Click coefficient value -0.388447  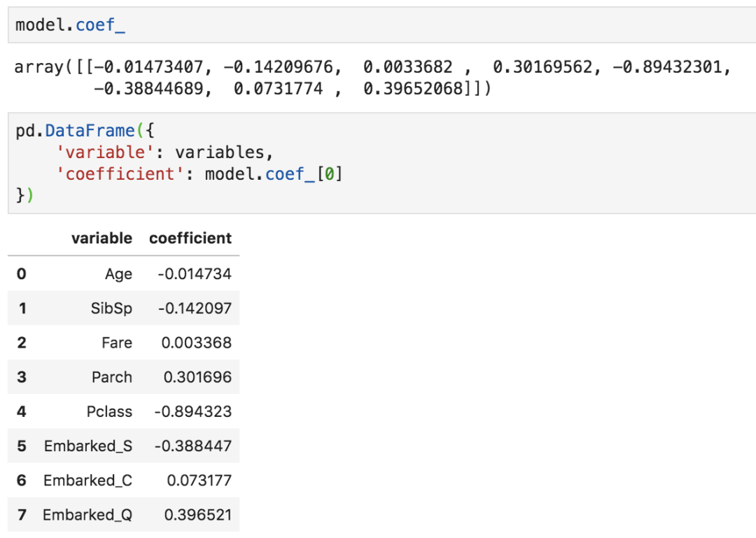pyautogui.click(x=193, y=446)
